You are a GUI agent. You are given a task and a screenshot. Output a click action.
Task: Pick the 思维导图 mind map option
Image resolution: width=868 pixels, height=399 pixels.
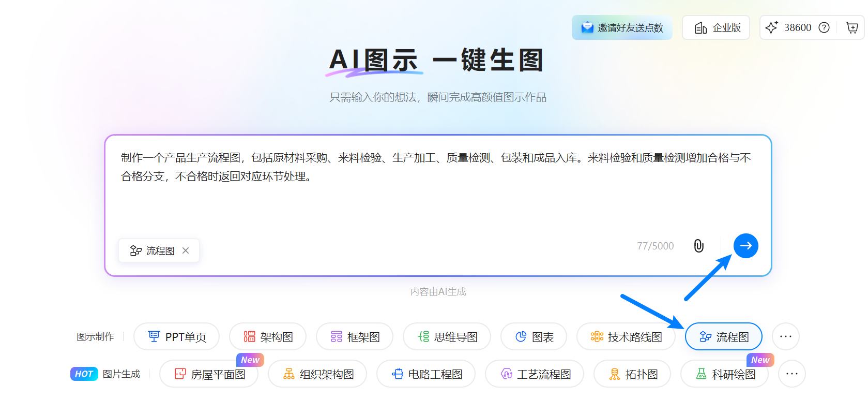point(447,337)
